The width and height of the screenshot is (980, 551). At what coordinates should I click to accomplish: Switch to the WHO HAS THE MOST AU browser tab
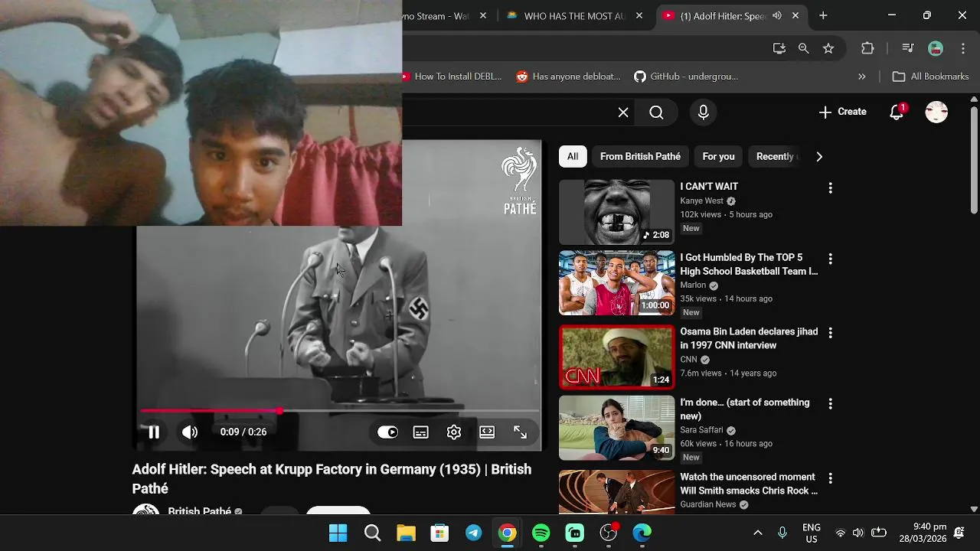pyautogui.click(x=574, y=16)
